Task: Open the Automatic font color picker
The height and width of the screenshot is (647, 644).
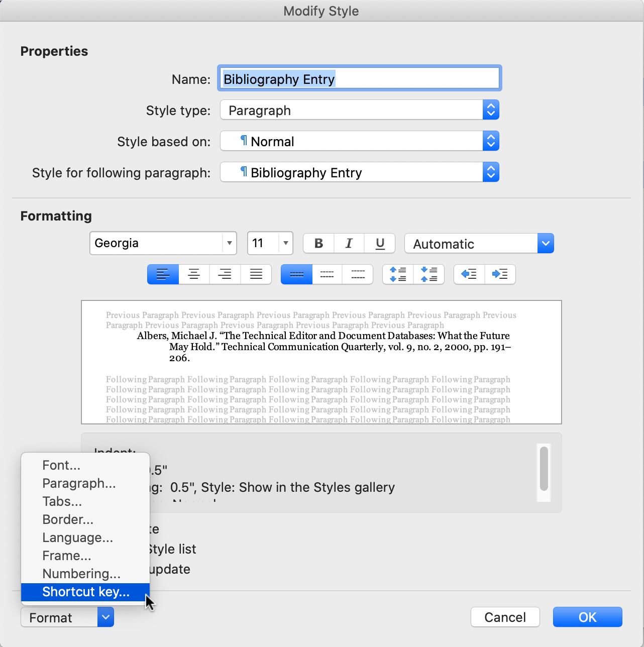Action: tap(545, 244)
